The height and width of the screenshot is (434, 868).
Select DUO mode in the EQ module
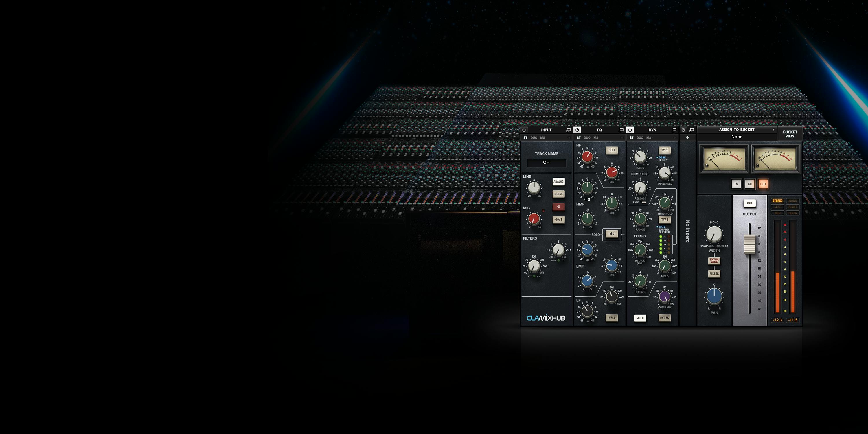(587, 138)
